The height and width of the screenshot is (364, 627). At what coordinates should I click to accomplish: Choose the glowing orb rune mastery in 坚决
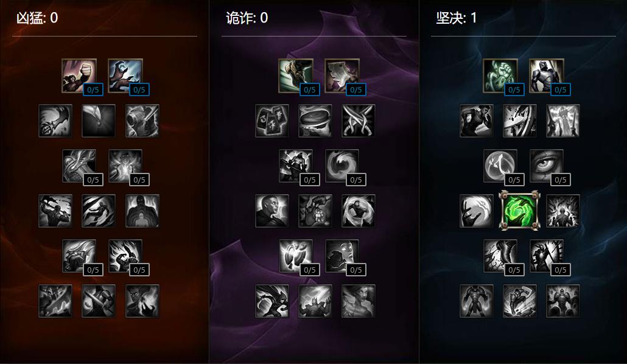[x=500, y=166]
